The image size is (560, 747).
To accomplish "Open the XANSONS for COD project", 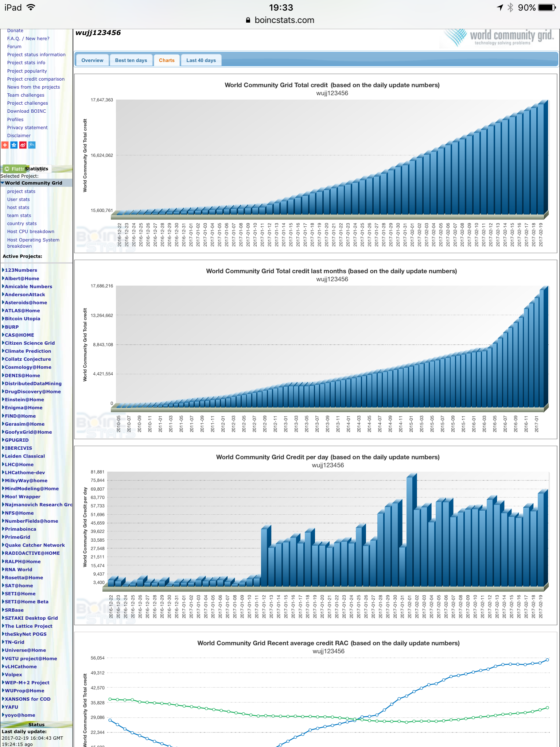I will tap(28, 699).
